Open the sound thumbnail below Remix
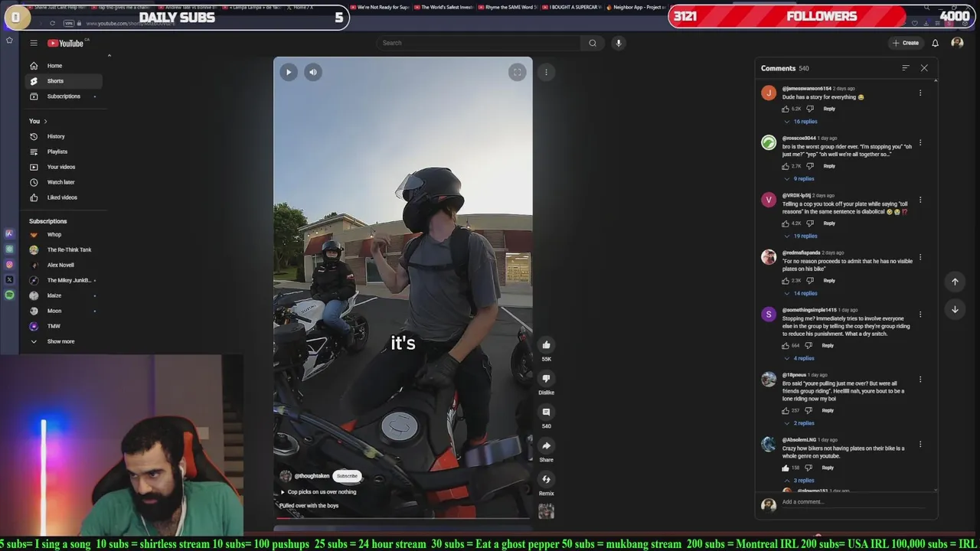The height and width of the screenshot is (551, 980). click(x=546, y=512)
